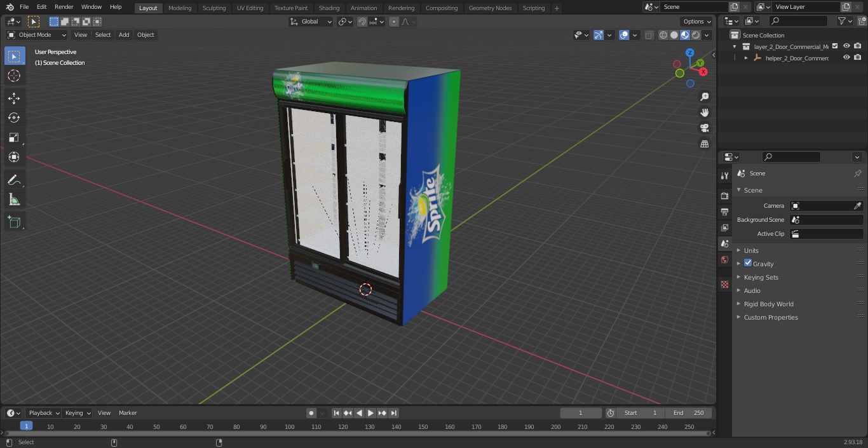The width and height of the screenshot is (868, 448).
Task: Switch to the UV Editing tab
Action: tap(250, 8)
